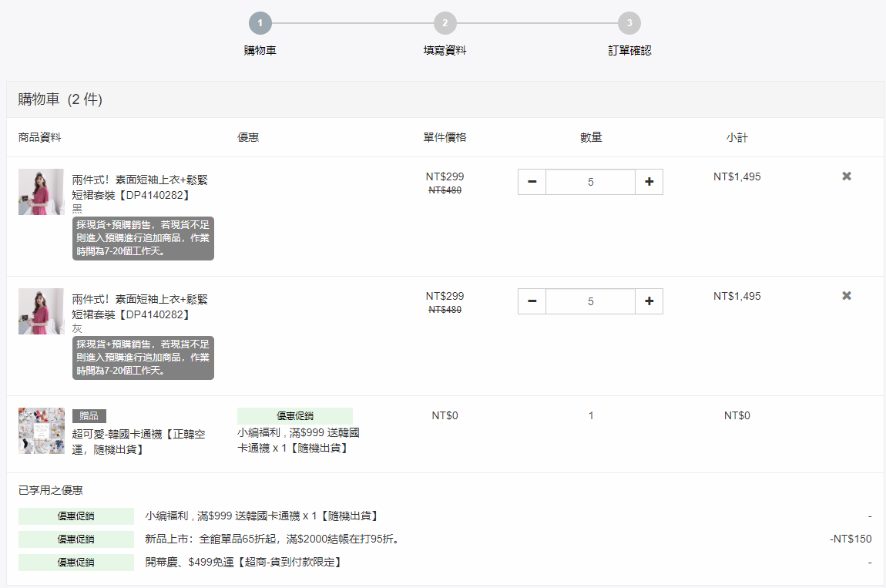Viewport: 886px width, 588px height.
Task: Click step 1 circle for 購物車
Action: [x=260, y=23]
